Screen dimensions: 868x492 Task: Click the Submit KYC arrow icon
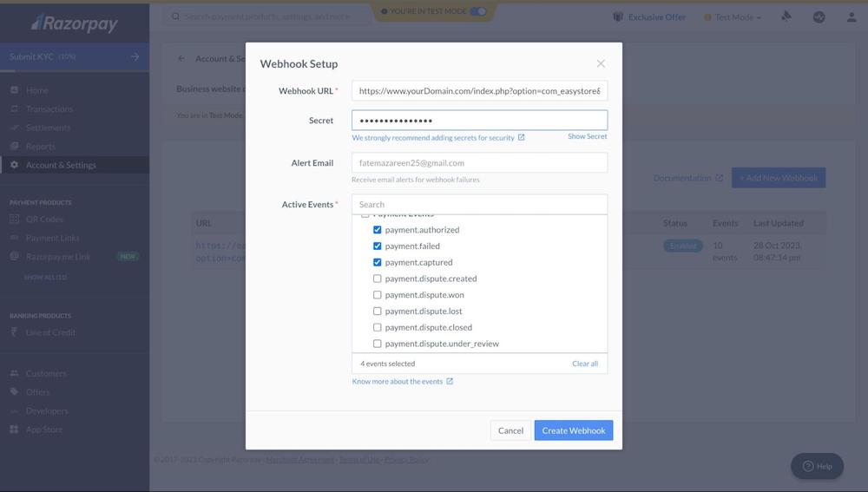tap(135, 56)
